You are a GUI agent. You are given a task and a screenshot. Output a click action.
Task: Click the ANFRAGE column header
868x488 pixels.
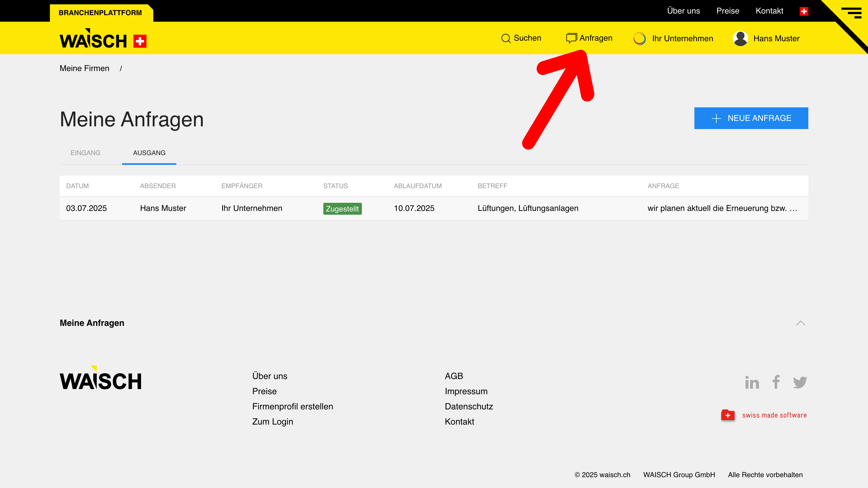click(x=663, y=186)
